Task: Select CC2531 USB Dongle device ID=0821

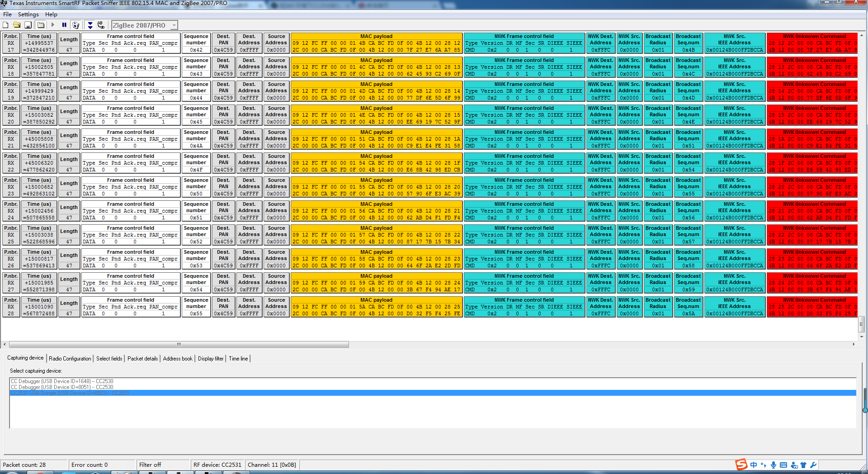Action: (x=433, y=393)
